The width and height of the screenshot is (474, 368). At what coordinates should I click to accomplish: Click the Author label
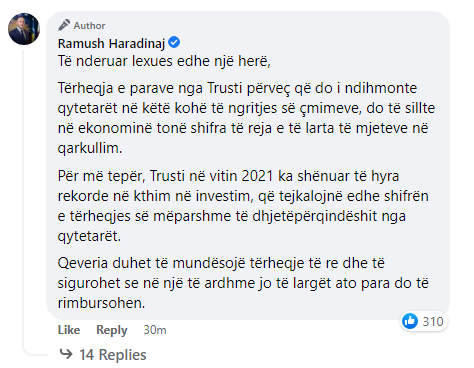[89, 26]
